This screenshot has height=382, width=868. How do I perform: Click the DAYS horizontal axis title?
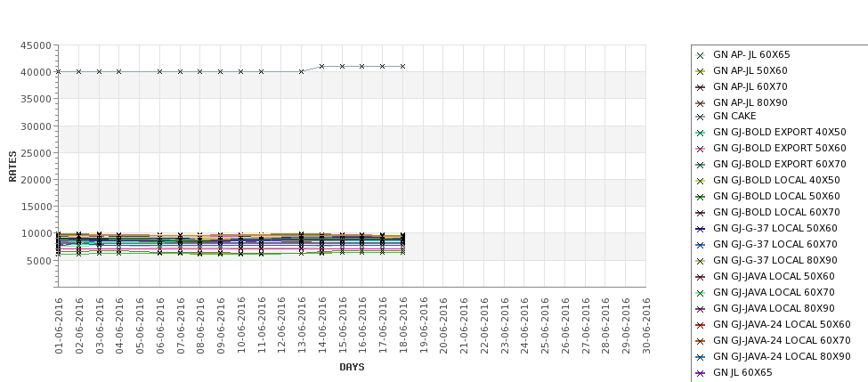tap(352, 367)
